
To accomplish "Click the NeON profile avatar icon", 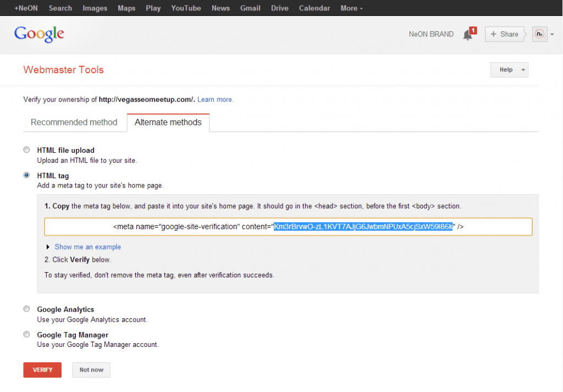I will coord(540,35).
